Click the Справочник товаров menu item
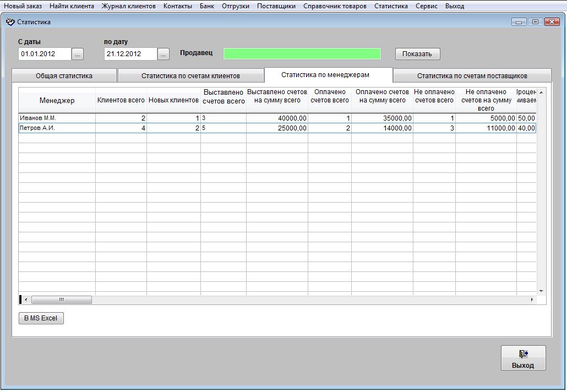Viewport: 567px width, 392px height. click(x=335, y=6)
